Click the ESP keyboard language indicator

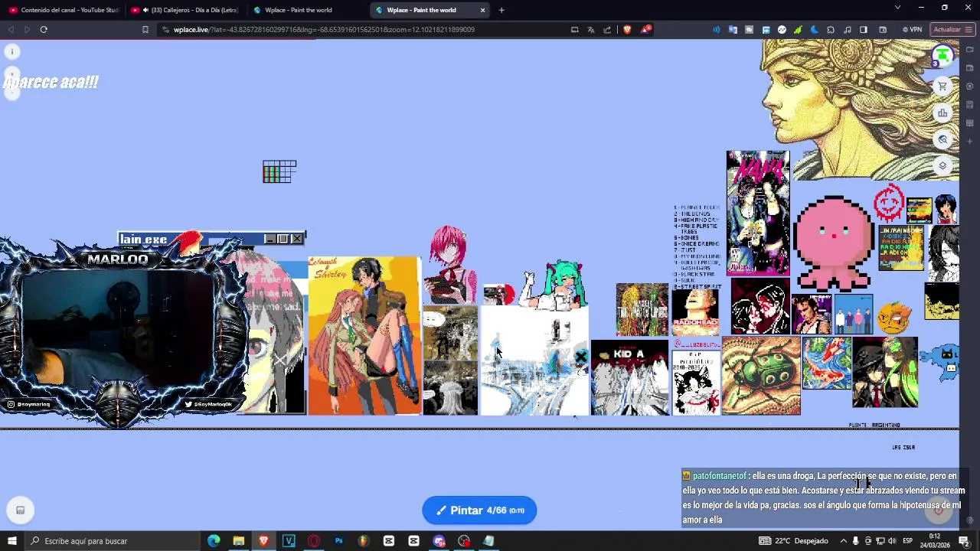click(907, 541)
